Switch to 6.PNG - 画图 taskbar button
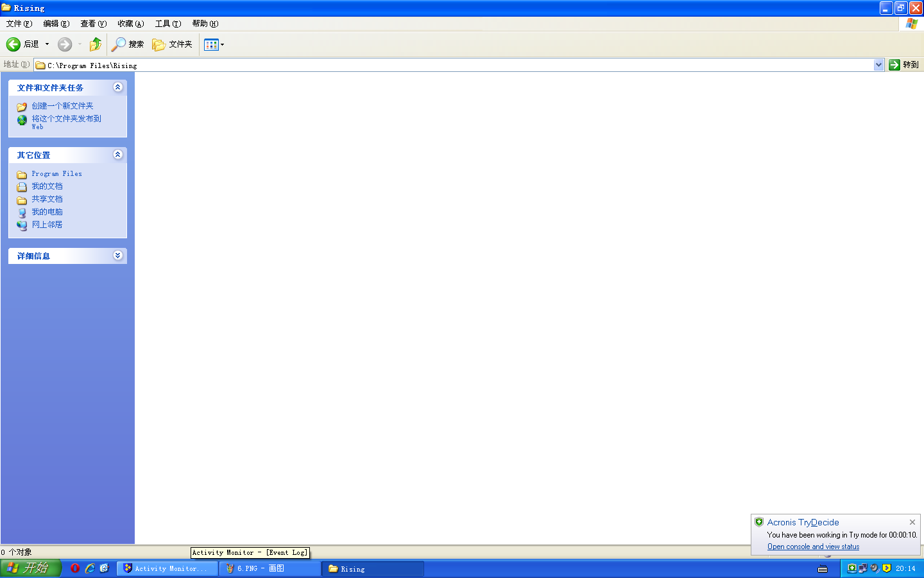 tap(270, 568)
